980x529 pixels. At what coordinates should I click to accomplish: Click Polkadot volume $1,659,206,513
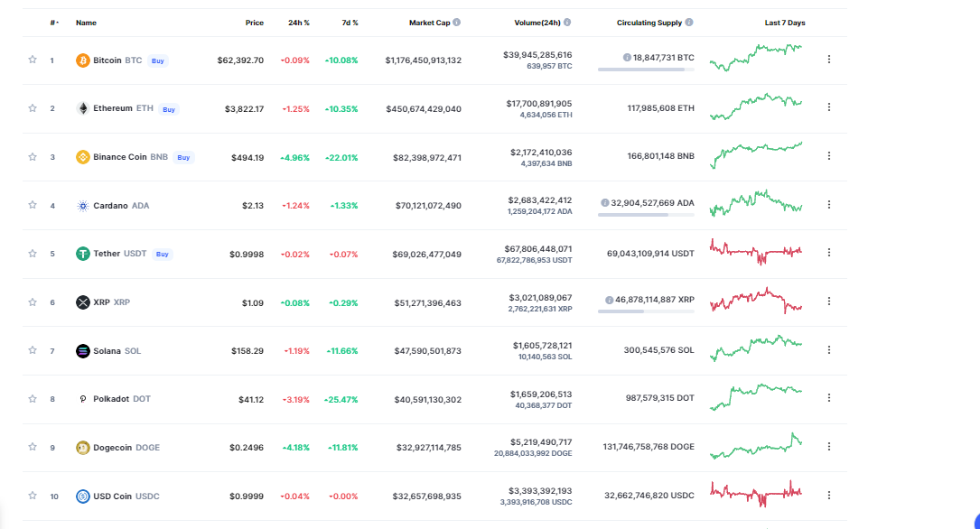coord(541,394)
